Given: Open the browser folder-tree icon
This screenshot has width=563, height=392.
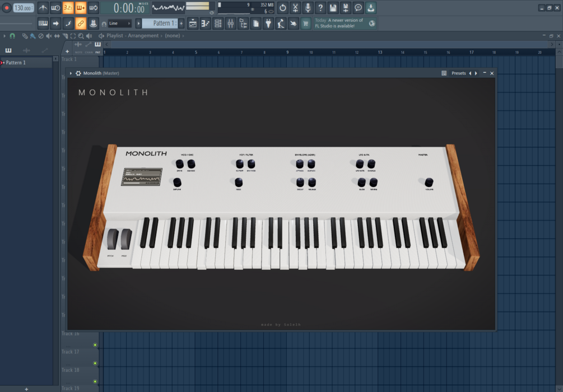Looking at the screenshot, I should click(243, 24).
